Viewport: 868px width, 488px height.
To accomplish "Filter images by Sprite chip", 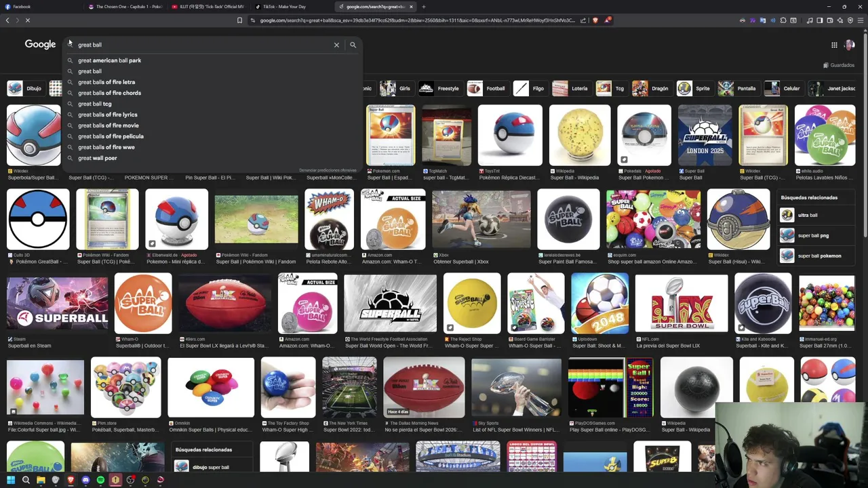I will tap(695, 88).
